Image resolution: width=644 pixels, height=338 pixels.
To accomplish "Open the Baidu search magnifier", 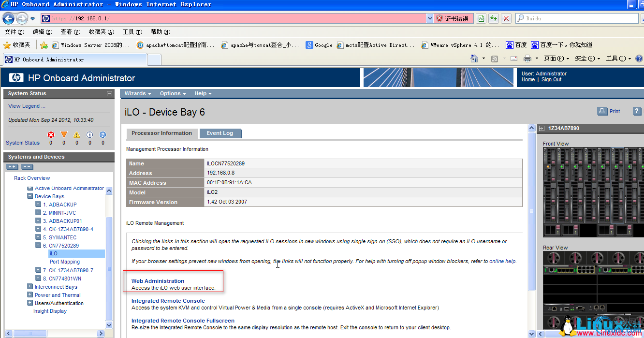I will tap(520, 18).
